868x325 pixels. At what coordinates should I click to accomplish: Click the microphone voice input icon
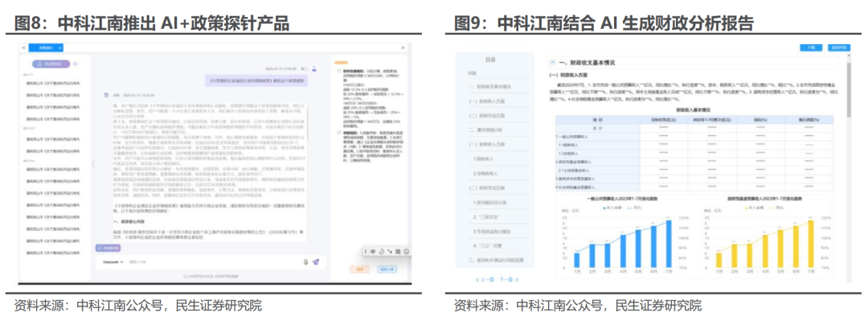pos(305,261)
